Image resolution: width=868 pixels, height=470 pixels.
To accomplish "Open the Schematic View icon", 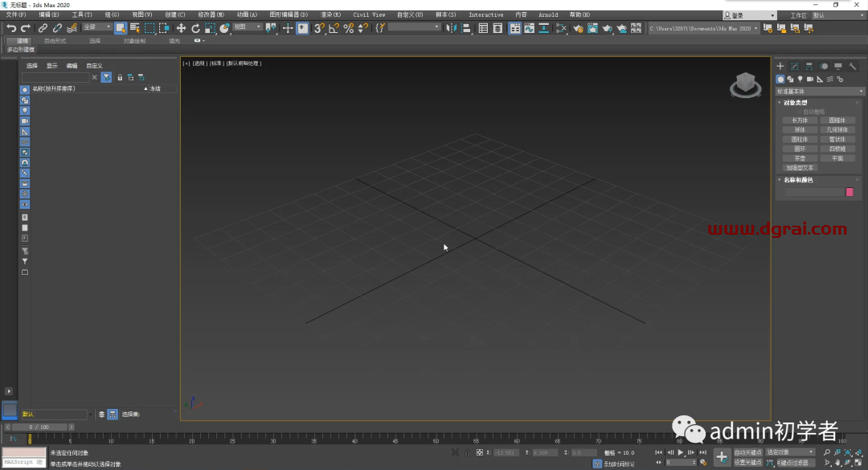I will (543, 28).
